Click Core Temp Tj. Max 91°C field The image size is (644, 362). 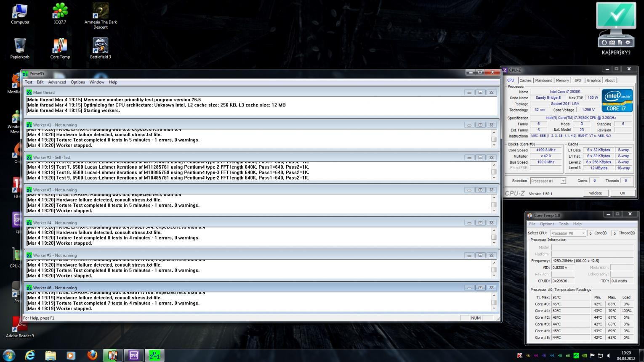[571, 297]
